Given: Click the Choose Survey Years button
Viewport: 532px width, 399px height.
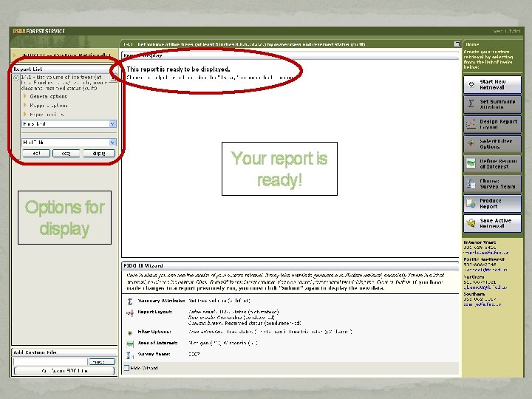Looking at the screenshot, I should [x=492, y=183].
